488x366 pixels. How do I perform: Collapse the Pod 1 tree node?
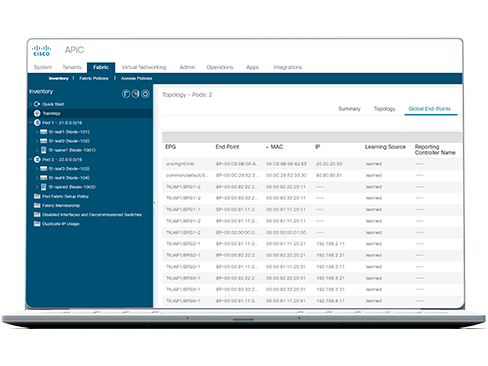coord(31,123)
